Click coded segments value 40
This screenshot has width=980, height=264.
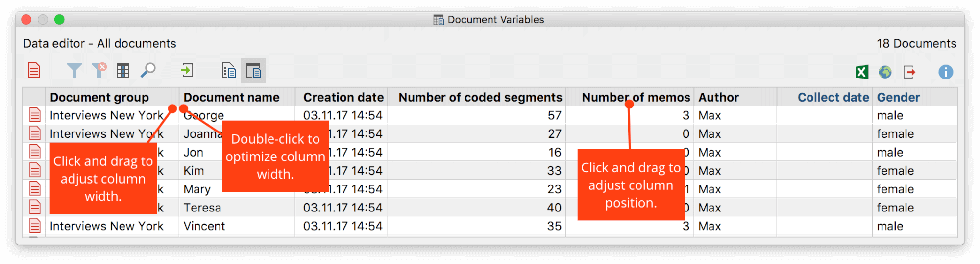554,208
